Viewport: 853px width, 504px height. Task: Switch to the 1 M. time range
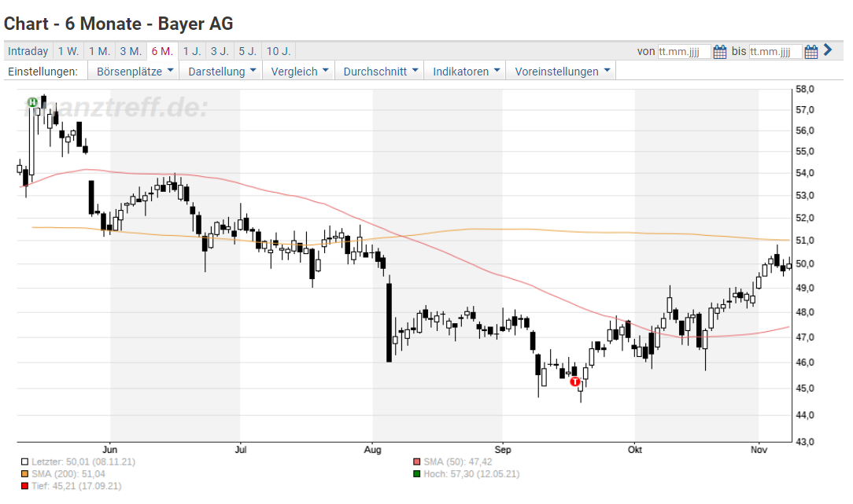[100, 51]
